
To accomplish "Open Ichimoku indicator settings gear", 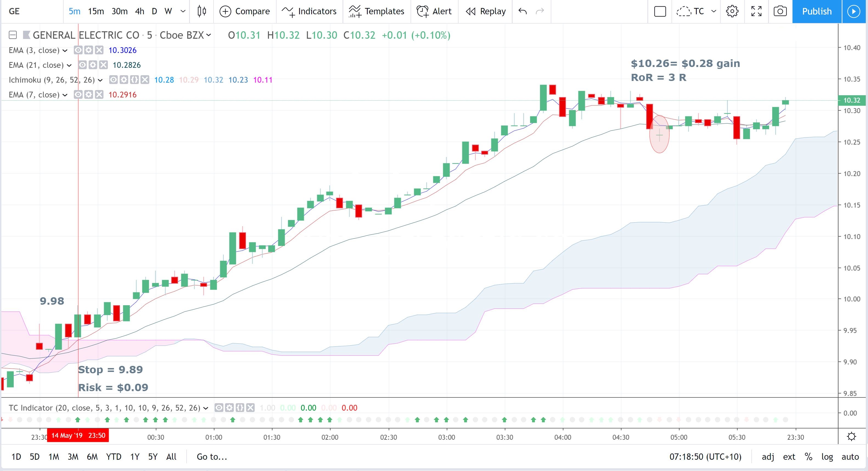I will point(124,80).
